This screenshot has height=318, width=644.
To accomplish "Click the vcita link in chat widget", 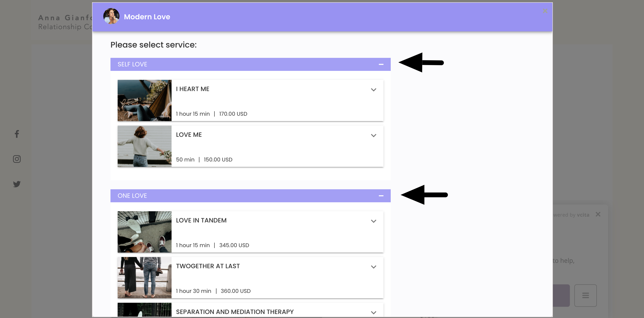I will point(583,215).
